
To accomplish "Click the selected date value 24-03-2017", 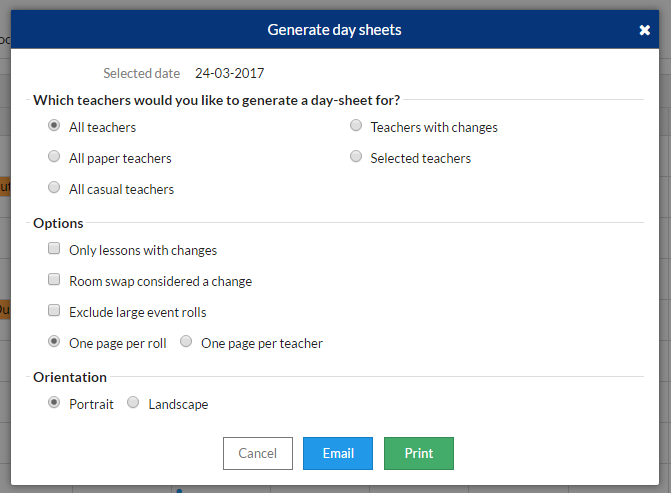I will tap(230, 73).
